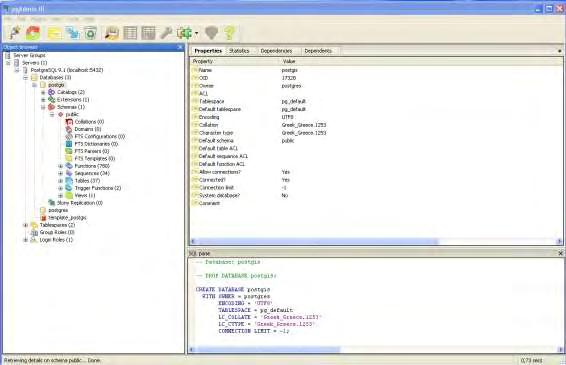566x365 pixels.
Task: Expand the Tablespaces (2) node
Action: [26, 225]
